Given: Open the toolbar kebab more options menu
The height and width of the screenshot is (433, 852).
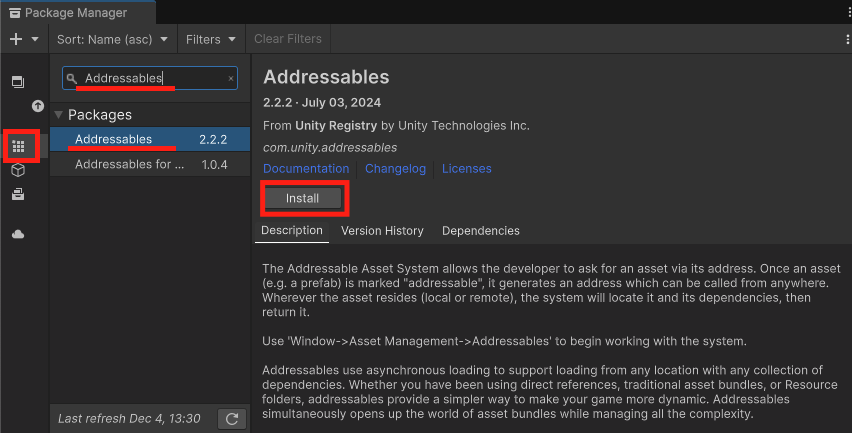Looking at the screenshot, I should click(x=847, y=39).
